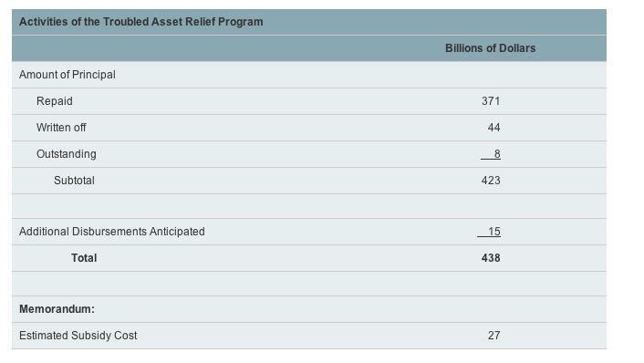Select the 'Outstanding' row label
Image resolution: width=644 pixels, height=363 pixels.
pyautogui.click(x=66, y=154)
